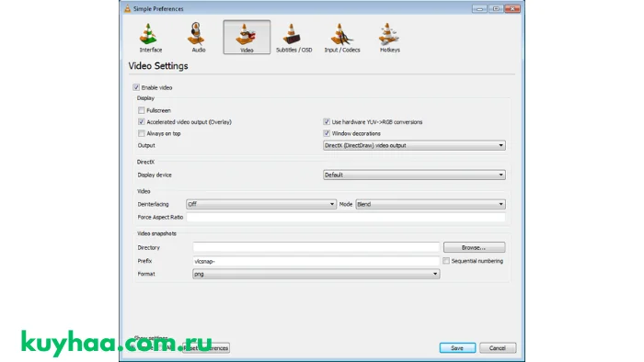Viewport: 644px width, 362px height.
Task: Click the Save button
Action: coord(457,347)
